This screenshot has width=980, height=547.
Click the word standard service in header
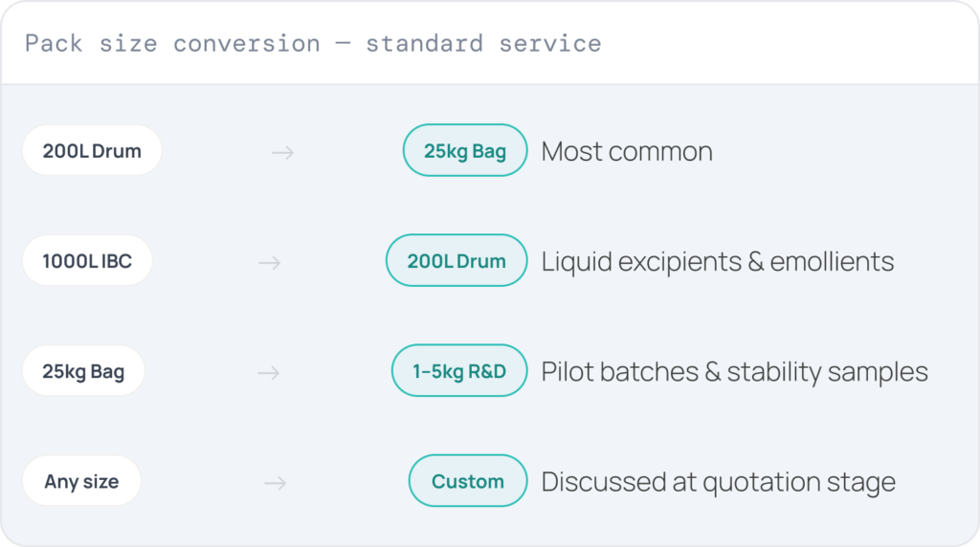[x=483, y=43]
